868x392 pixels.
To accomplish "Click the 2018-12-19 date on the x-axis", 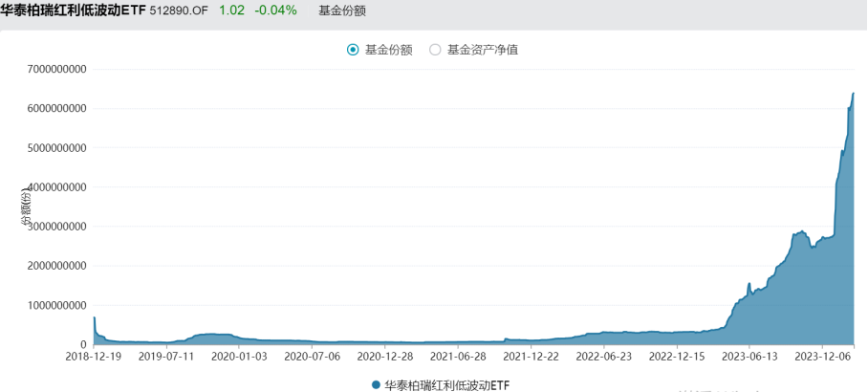I will (x=94, y=357).
